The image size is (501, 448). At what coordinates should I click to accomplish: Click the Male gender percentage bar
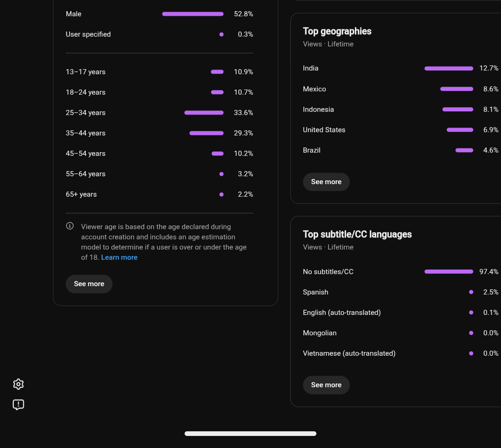click(x=193, y=14)
